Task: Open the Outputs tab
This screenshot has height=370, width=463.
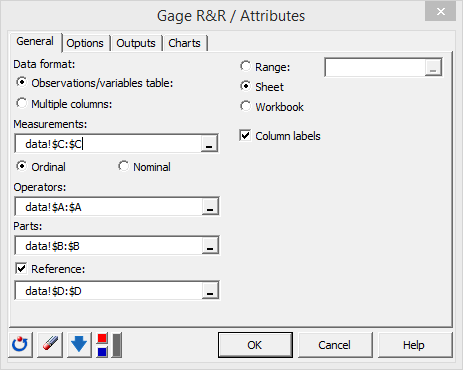Action: 136,43
